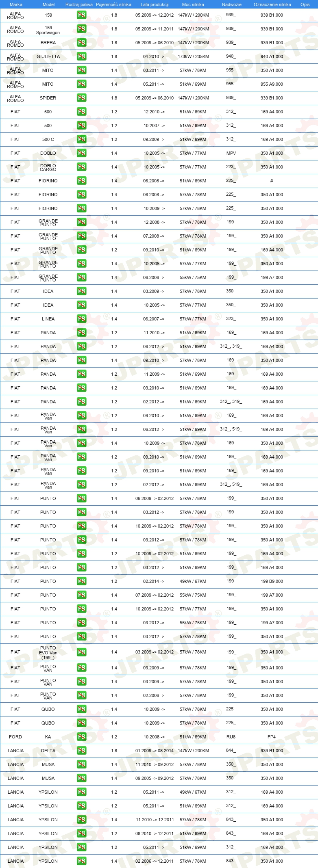The image size is (318, 868).
Task: Click the fuel icon in the 159 Sportwagon row
Action: coord(81,29)
